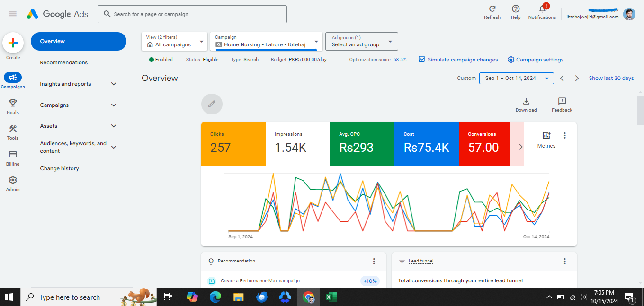Click the Refresh icon
644x306 pixels.
492,9
